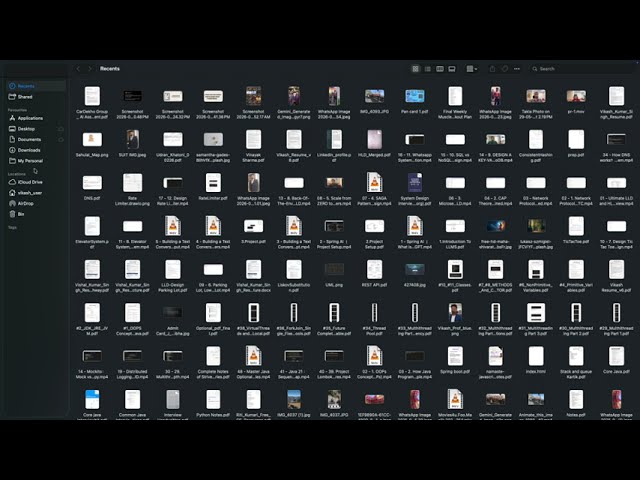The height and width of the screenshot is (480, 640).
Task: Select Stack and queue Kartik.pdf file
Action: tap(576, 362)
